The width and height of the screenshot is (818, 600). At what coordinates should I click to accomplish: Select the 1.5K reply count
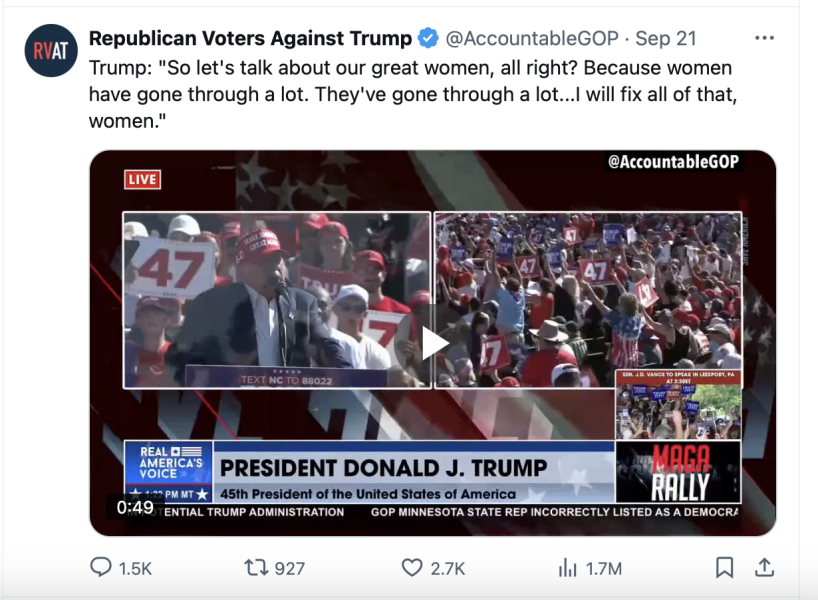(136, 567)
